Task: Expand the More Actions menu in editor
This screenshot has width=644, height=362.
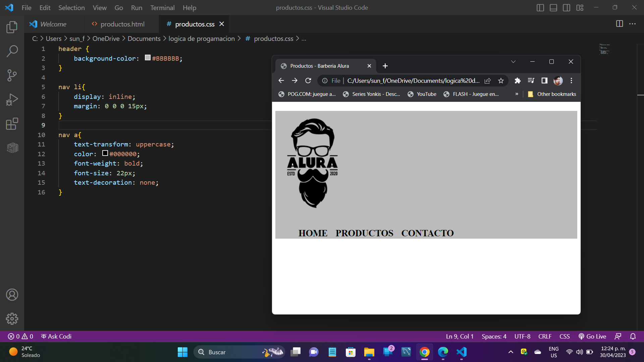Action: pyautogui.click(x=633, y=23)
